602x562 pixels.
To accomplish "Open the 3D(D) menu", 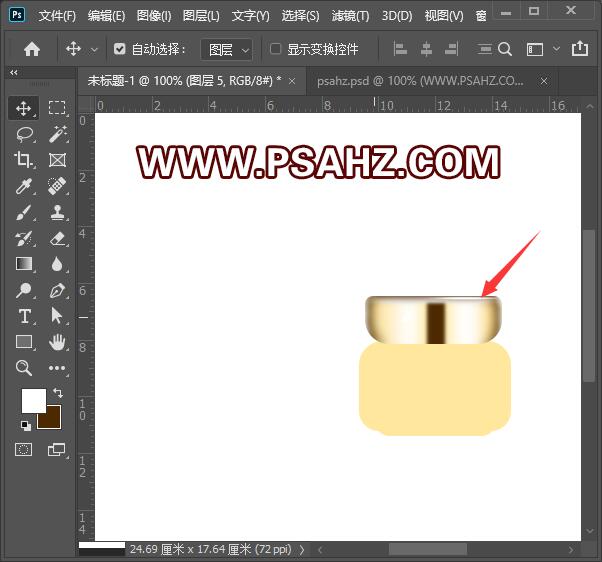I will point(397,16).
